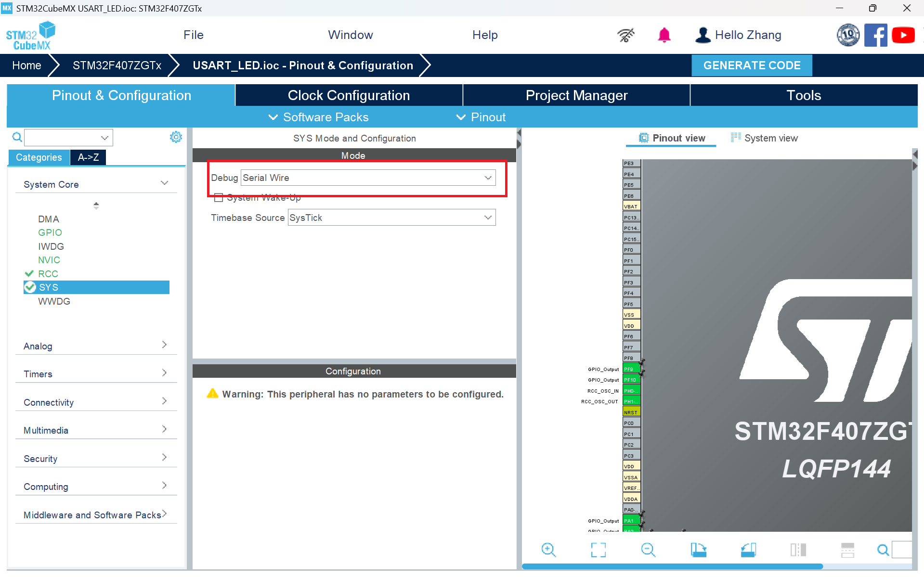Image resolution: width=924 pixels, height=577 pixels.
Task: Flip the chip view vertically
Action: [847, 550]
